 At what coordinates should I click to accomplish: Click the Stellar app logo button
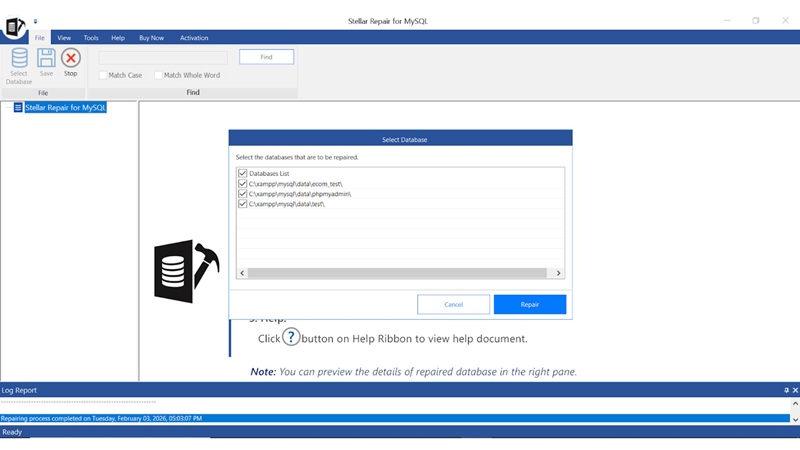(13, 27)
